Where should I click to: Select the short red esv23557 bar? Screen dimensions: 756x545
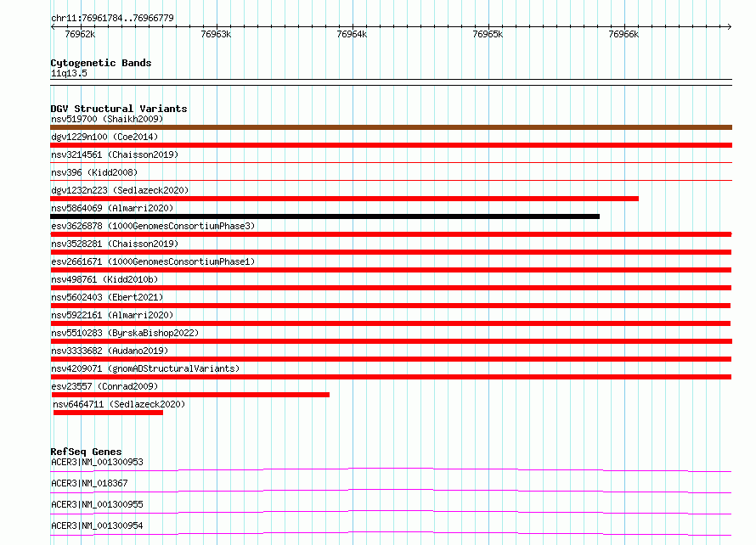tap(190, 395)
